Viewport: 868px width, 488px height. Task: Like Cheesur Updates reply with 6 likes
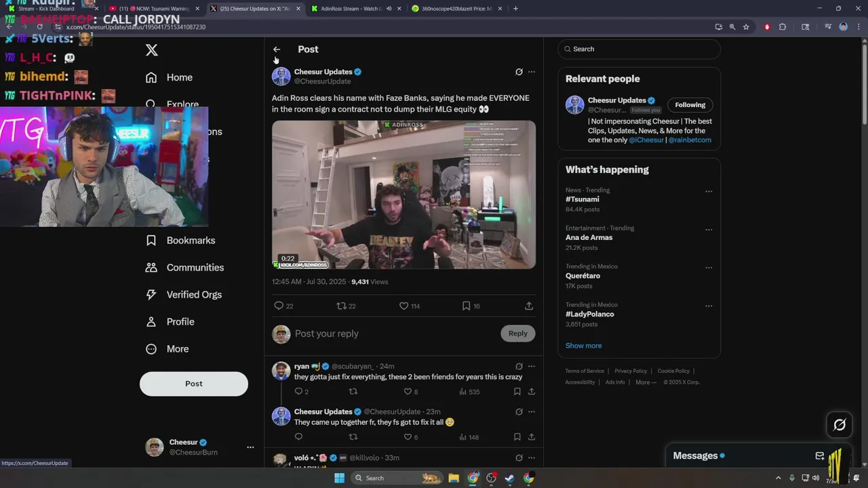pos(410,437)
